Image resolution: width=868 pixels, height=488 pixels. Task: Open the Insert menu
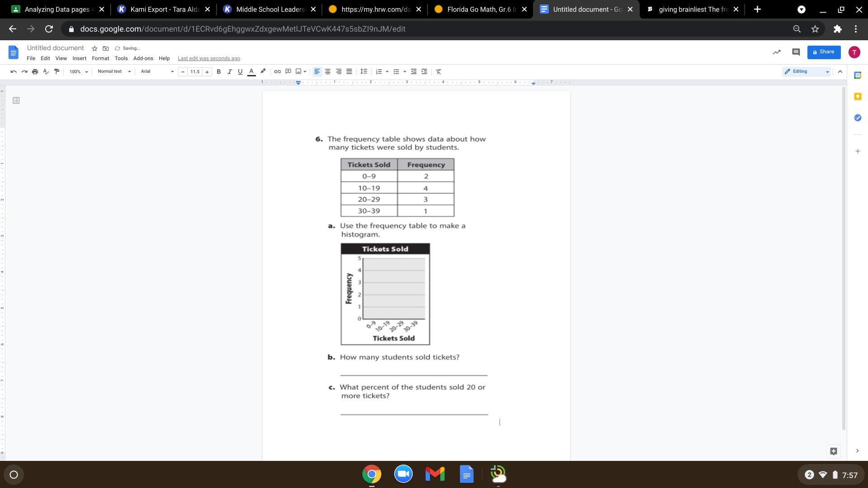79,58
